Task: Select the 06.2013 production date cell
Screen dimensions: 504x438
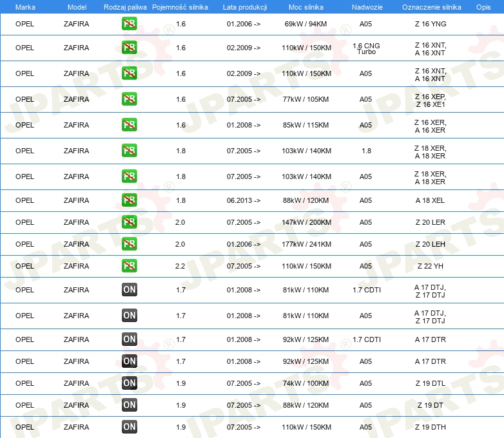Action: 244,200
